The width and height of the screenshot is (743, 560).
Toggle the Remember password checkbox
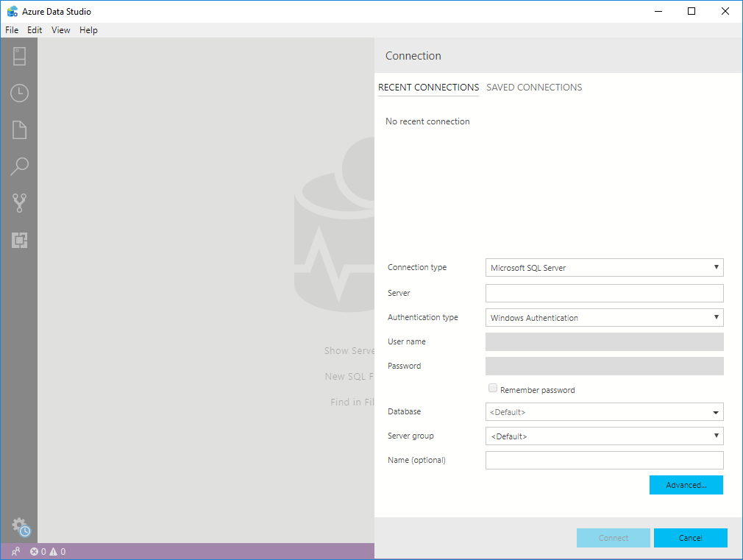pos(493,389)
